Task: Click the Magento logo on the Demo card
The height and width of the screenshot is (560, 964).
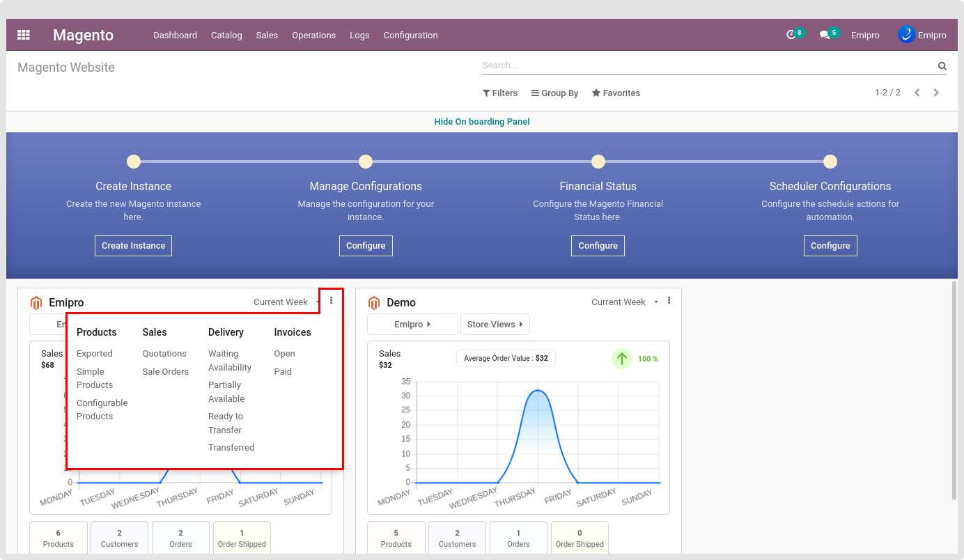Action: point(374,303)
